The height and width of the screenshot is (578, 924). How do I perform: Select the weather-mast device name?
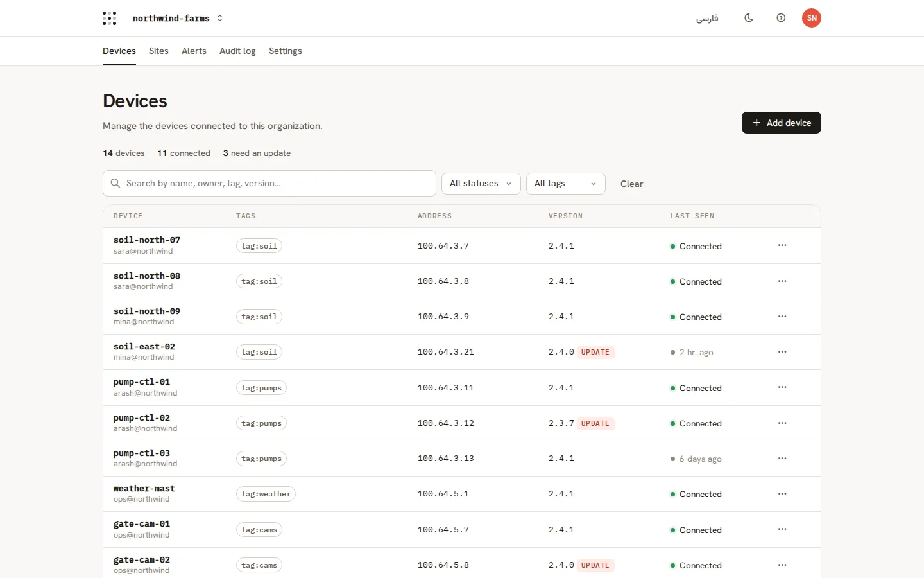[x=144, y=489]
